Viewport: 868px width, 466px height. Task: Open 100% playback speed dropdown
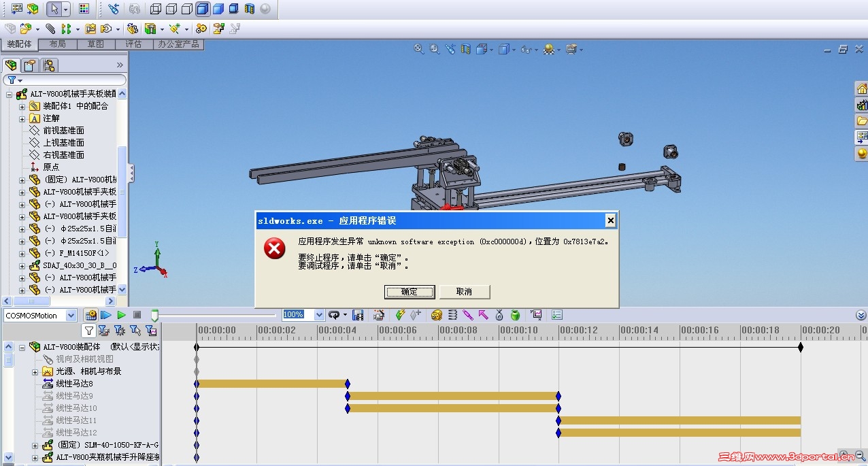click(319, 315)
